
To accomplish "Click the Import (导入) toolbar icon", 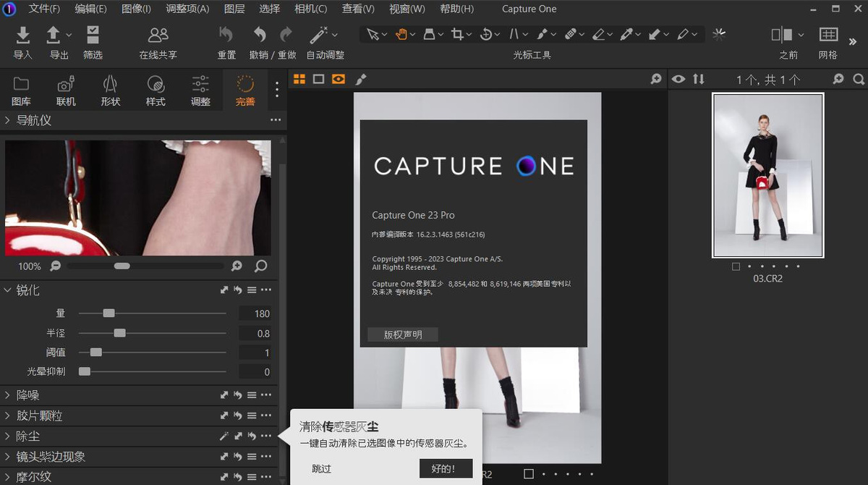I will [23, 34].
